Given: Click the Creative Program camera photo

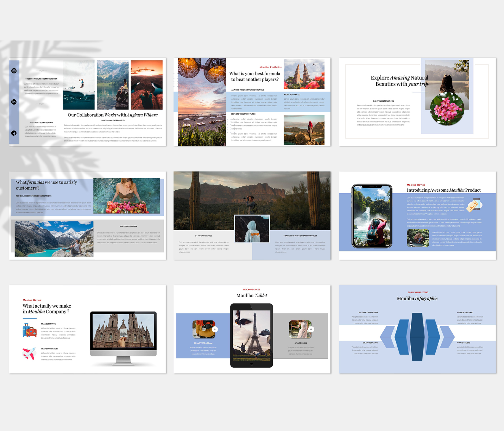Looking at the screenshot, I should pos(204,329).
